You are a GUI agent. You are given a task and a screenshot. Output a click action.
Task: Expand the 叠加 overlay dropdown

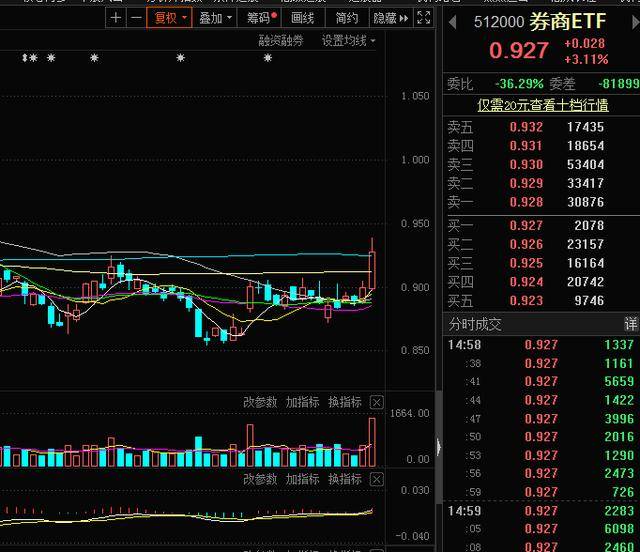click(x=215, y=18)
